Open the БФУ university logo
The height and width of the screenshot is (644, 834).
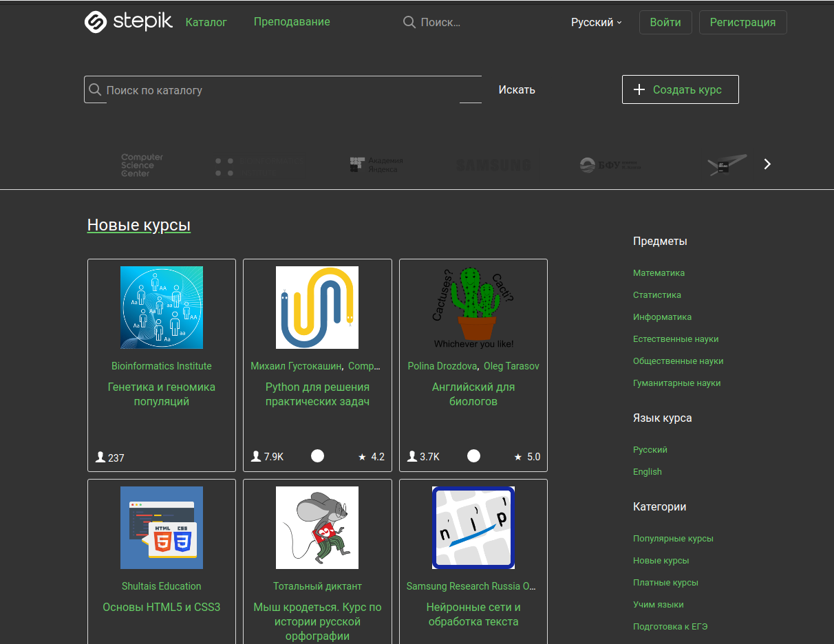[610, 165]
